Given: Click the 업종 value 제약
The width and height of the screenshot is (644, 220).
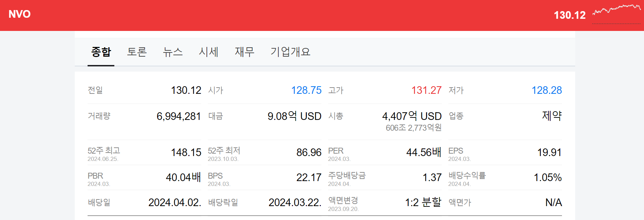Looking at the screenshot, I should click(x=552, y=116).
